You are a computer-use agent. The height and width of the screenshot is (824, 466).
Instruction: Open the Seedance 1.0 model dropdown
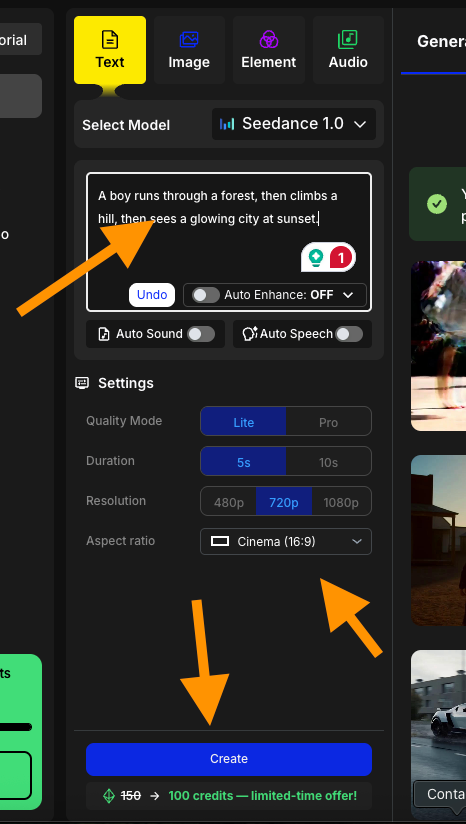click(294, 124)
